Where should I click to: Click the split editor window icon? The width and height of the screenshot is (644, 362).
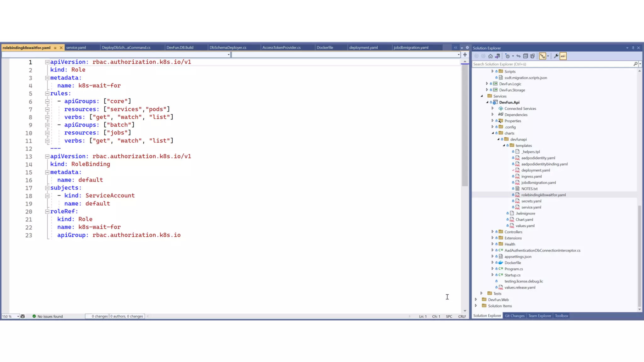pyautogui.click(x=465, y=55)
